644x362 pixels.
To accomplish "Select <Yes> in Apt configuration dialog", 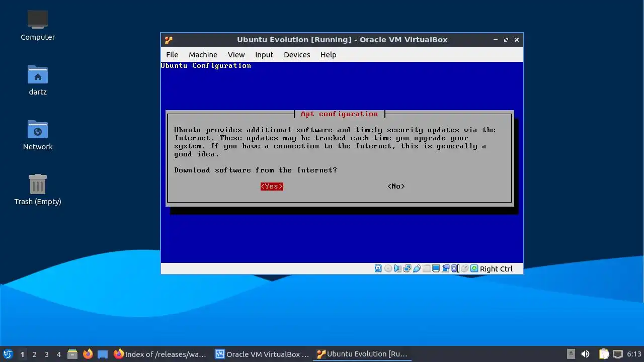I will coord(272,187).
